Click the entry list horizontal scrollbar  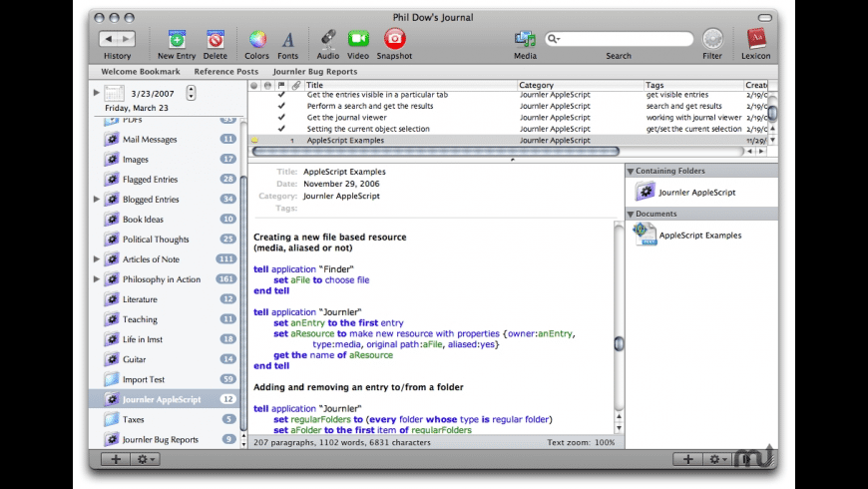coord(436,151)
